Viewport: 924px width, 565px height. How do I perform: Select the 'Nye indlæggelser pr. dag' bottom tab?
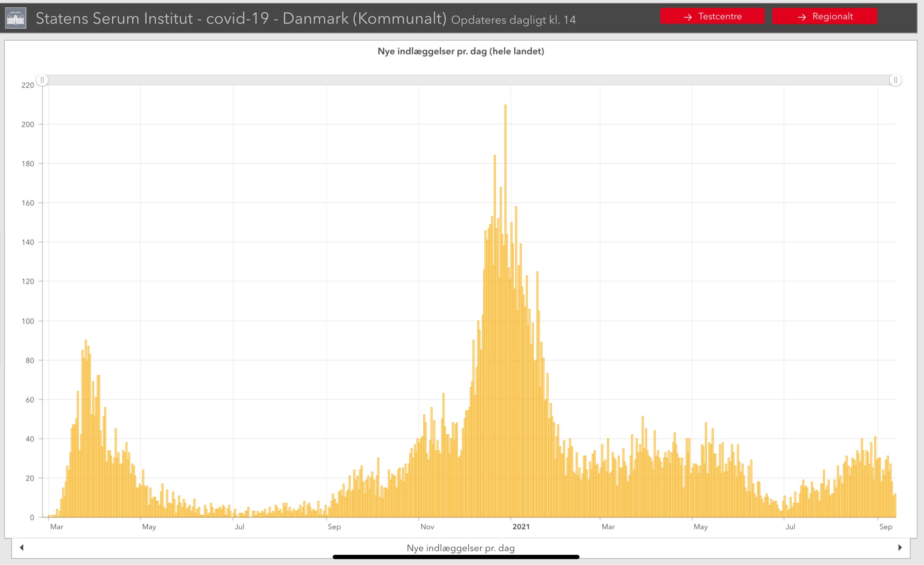click(x=460, y=548)
